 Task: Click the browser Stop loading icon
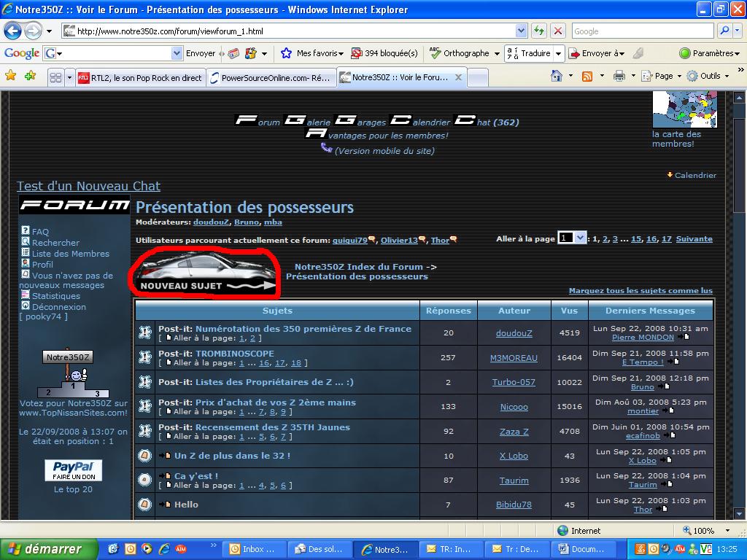558,31
